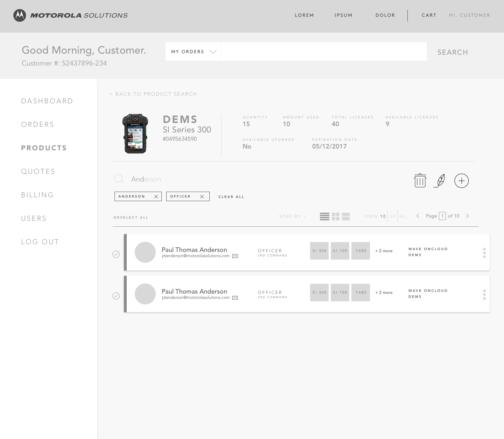Open the MY ORDERS dropdown

tap(193, 52)
